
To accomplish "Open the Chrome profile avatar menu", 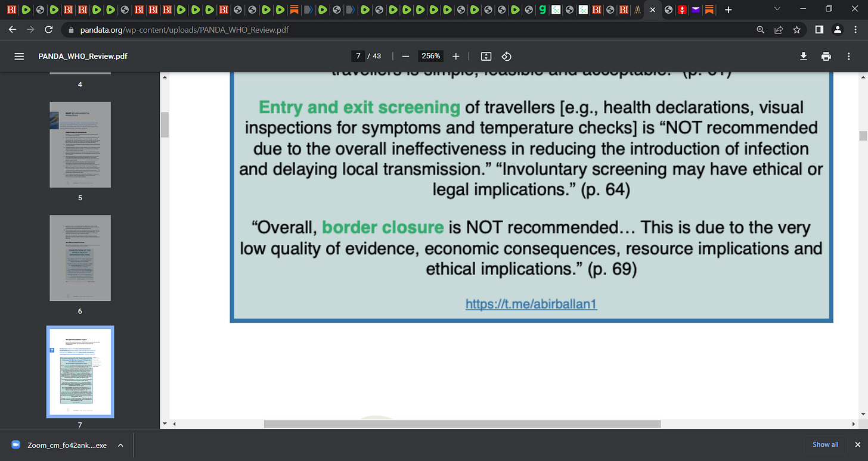I will [x=838, y=29].
